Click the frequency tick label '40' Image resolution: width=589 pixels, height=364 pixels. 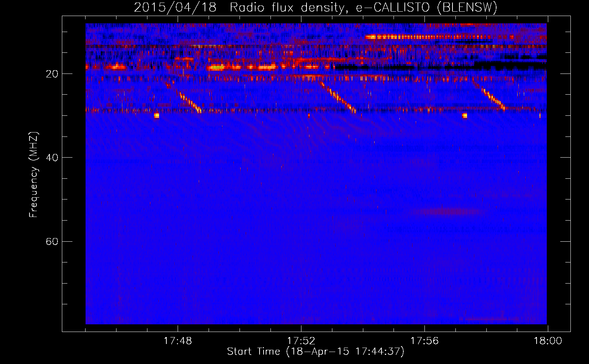tap(52, 158)
